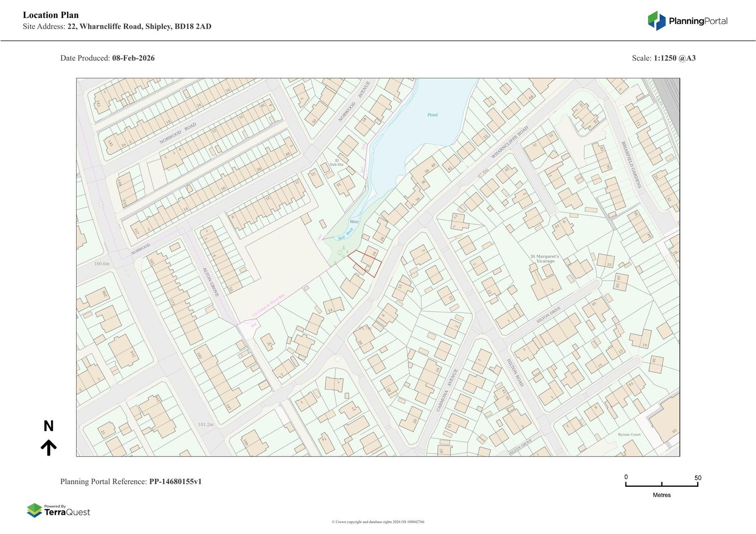
Task: Click the scale bar above Metres
Action: pyautogui.click(x=661, y=485)
